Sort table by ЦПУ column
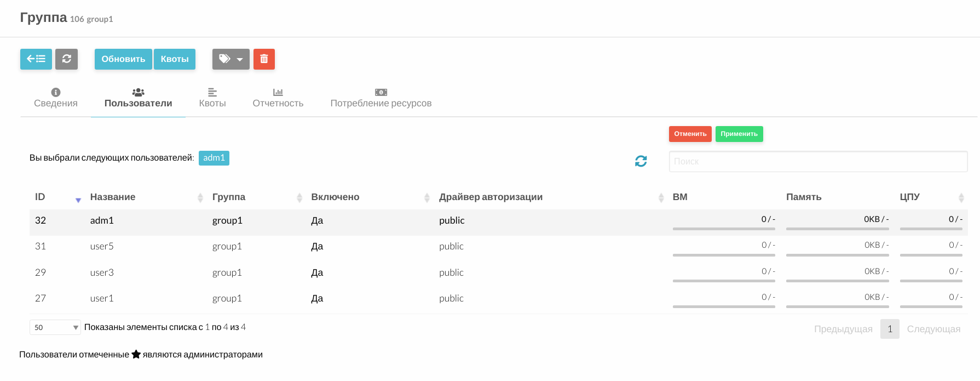980x381 pixels. coord(931,197)
